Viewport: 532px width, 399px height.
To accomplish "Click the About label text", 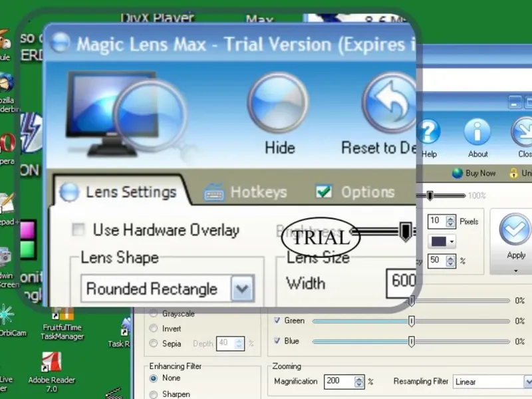I will pos(477,154).
